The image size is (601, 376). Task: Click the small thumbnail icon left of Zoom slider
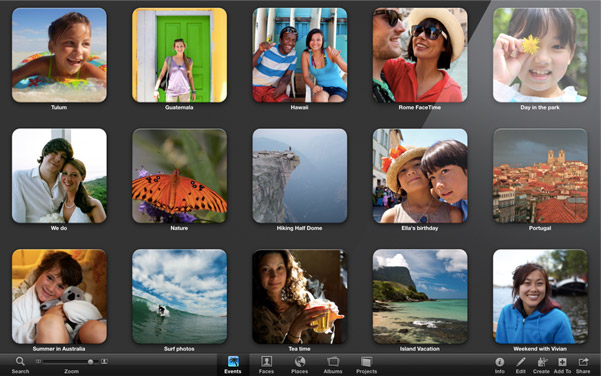[38, 361]
